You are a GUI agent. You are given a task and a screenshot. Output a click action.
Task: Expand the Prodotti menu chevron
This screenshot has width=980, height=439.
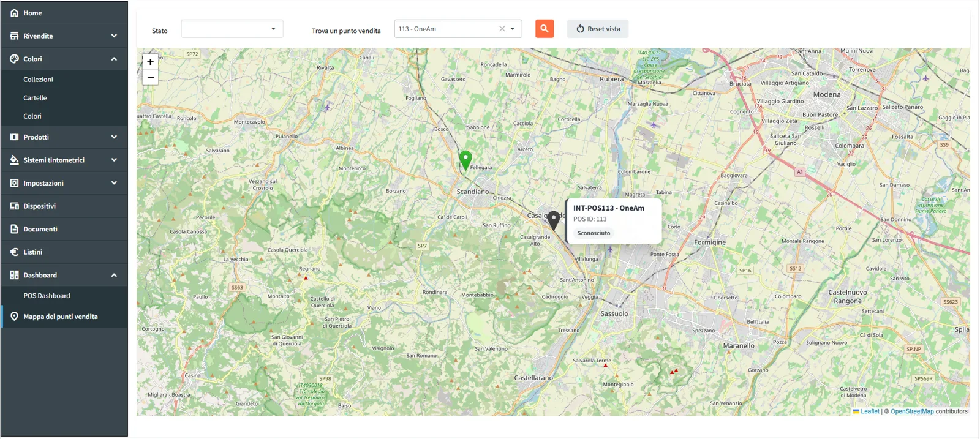[114, 137]
